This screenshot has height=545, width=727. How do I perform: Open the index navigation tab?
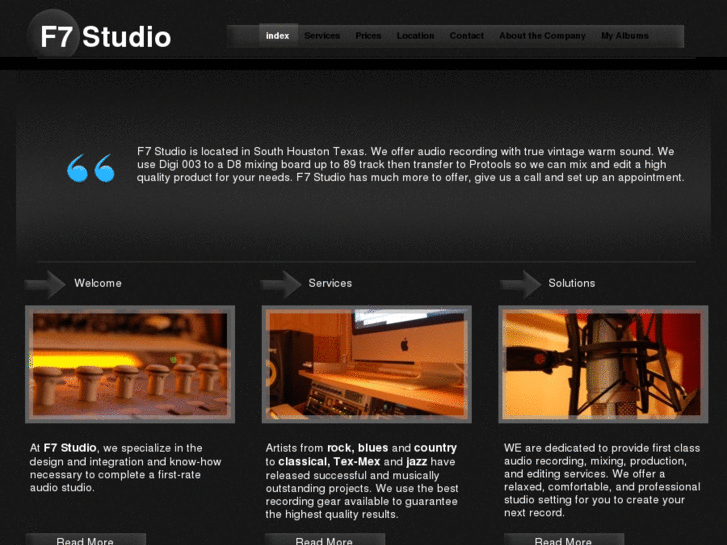(278, 36)
